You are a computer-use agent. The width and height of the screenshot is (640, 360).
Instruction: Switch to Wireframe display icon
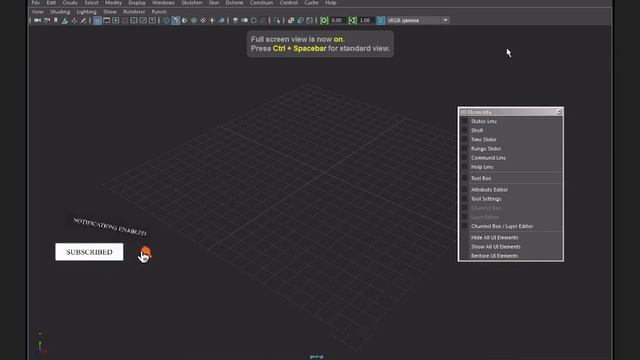click(166, 20)
